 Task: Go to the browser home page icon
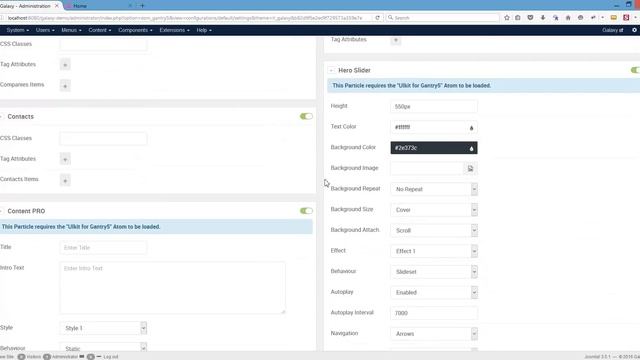(x=568, y=18)
